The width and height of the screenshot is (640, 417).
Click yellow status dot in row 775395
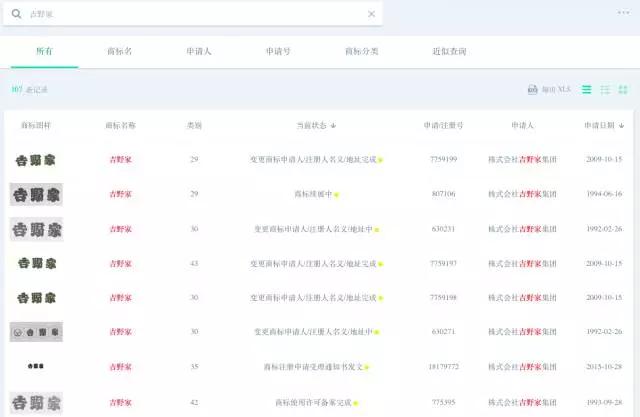tap(356, 403)
